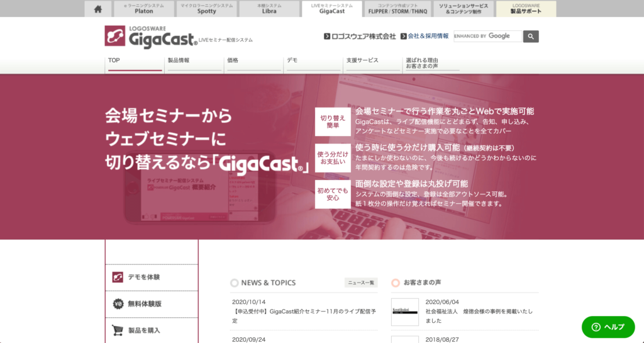Image resolution: width=644 pixels, height=343 pixels.
Task: Click the ¥0 無料体験版 badge icon
Action: (118, 304)
